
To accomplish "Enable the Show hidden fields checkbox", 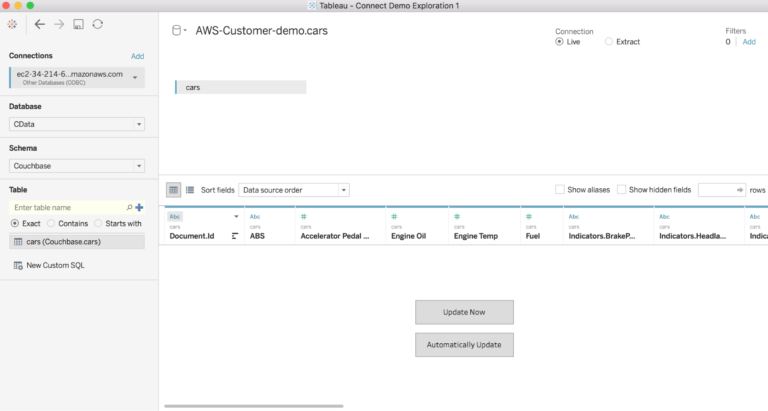I will [x=621, y=190].
